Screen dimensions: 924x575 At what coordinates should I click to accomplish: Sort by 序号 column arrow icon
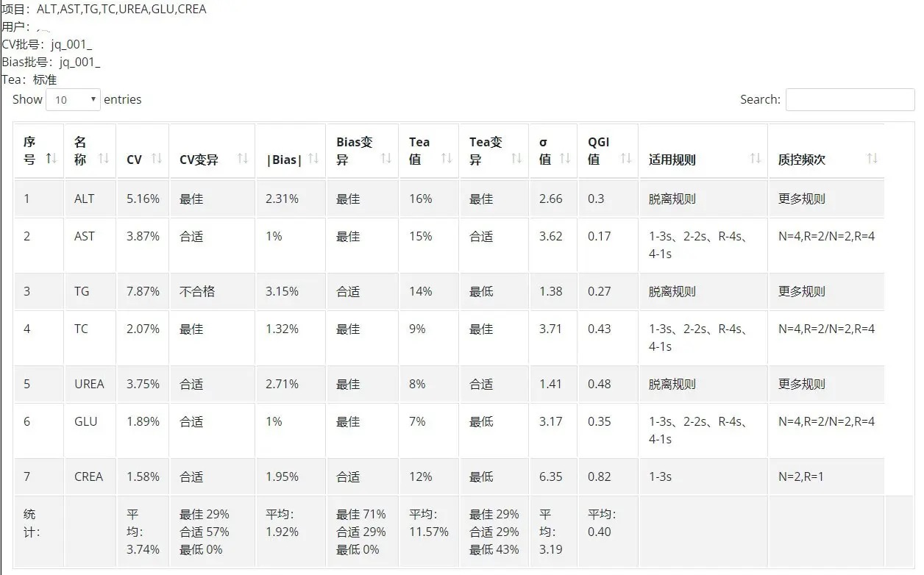click(51, 158)
